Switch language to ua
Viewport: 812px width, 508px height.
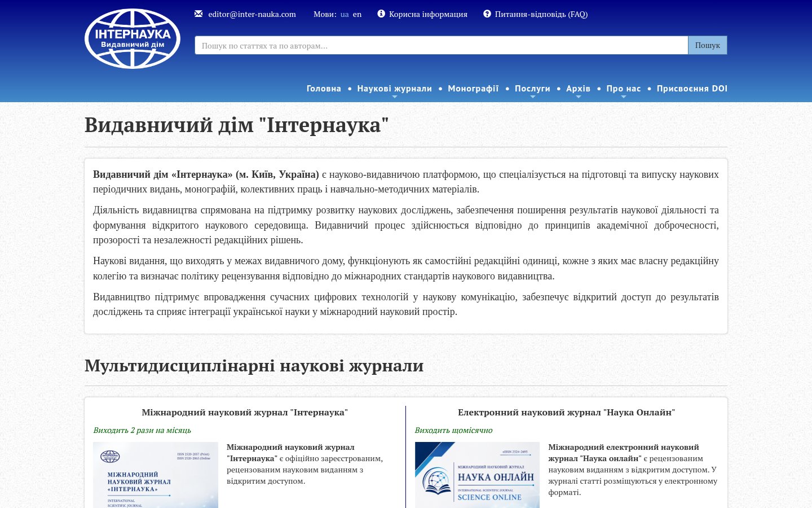point(345,14)
